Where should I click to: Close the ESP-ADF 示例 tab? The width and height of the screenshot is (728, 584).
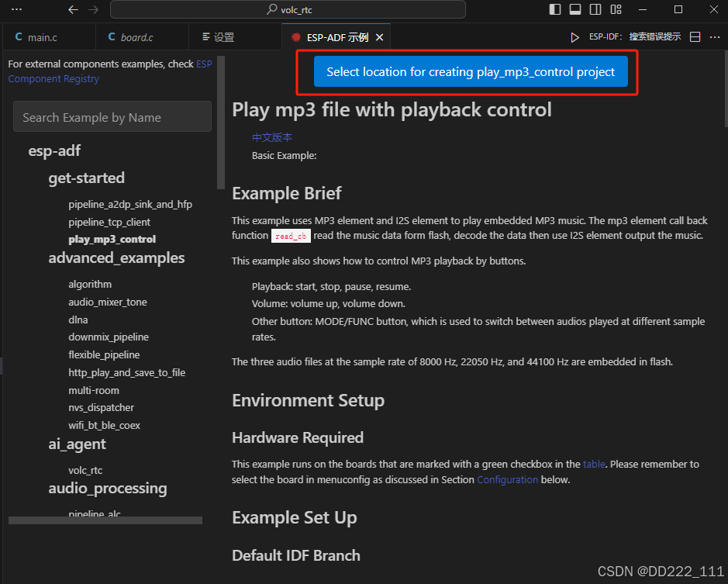point(379,36)
